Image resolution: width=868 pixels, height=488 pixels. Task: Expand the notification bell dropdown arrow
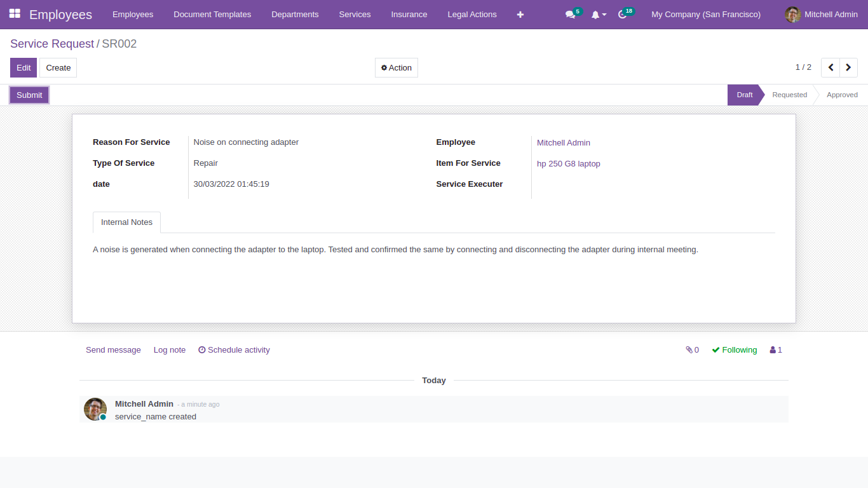603,15
